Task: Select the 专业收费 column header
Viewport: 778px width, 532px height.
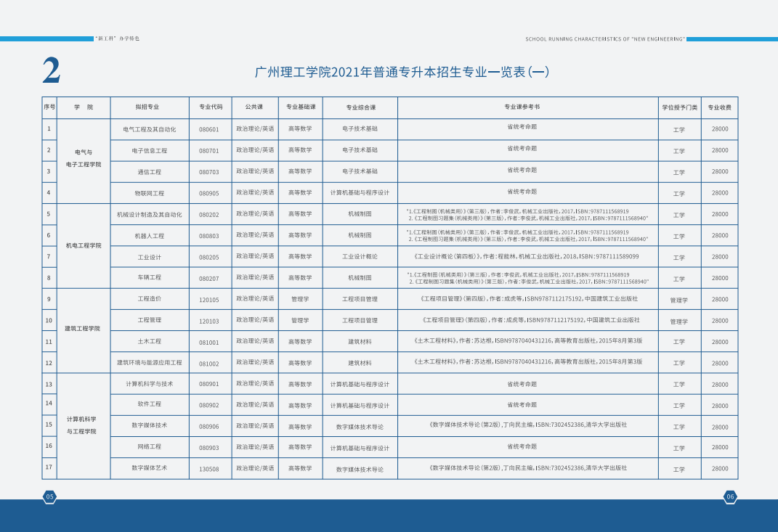Action: pos(719,107)
